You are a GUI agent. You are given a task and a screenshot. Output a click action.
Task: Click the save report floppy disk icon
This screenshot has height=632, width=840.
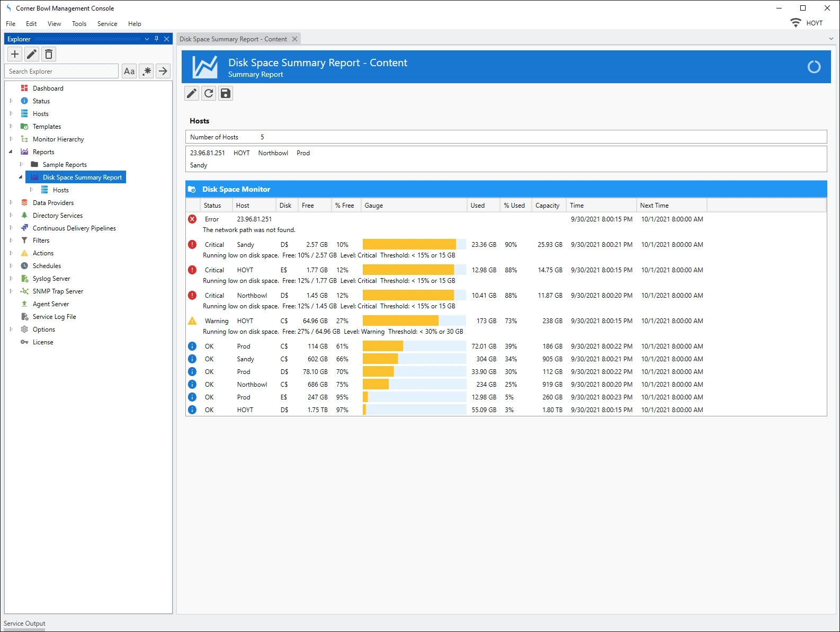(x=226, y=94)
